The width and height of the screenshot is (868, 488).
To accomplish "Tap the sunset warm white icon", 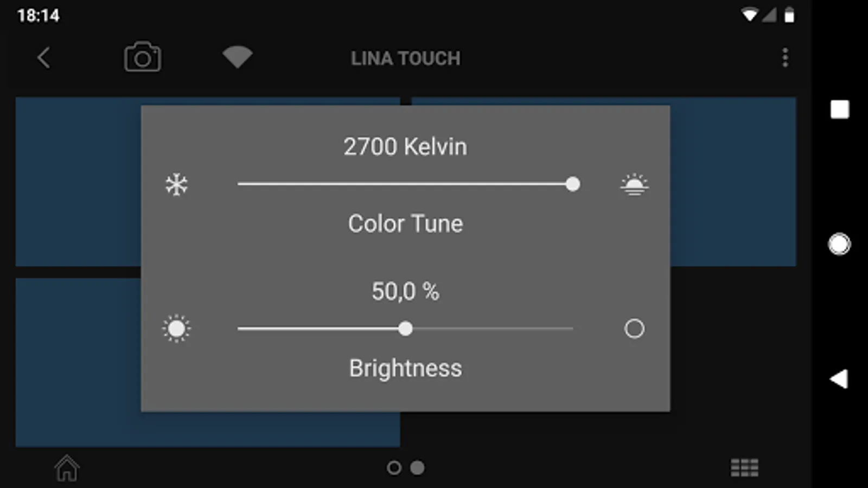I will (634, 184).
